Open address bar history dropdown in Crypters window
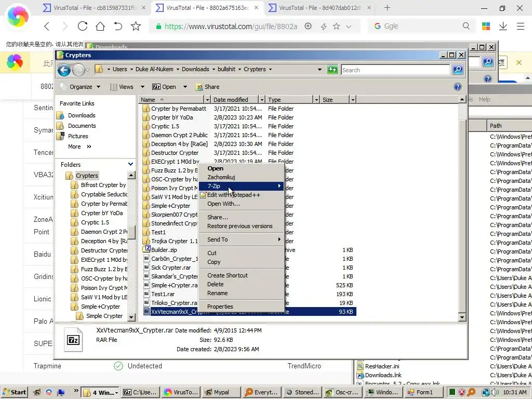Screen dimensions: 532x399 point(320,70)
